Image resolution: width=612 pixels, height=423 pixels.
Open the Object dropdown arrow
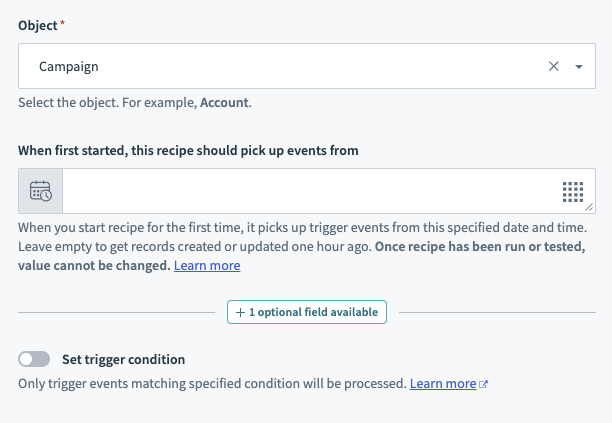[x=579, y=67]
